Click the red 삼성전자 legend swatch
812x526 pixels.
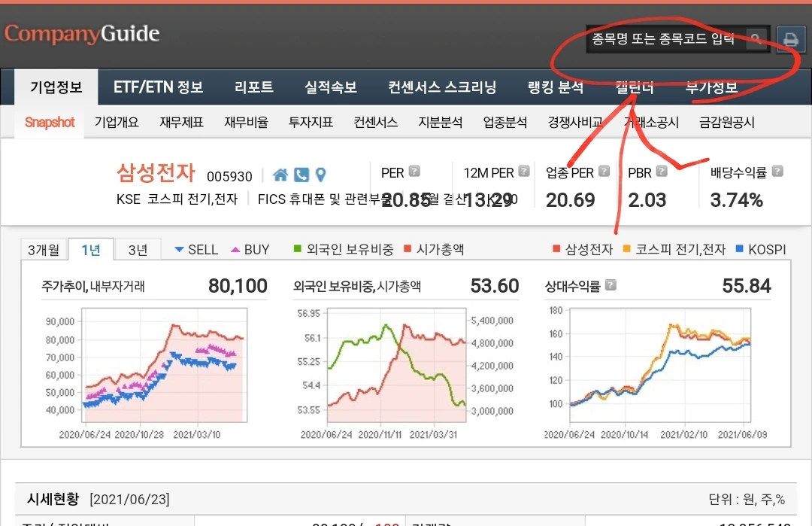556,249
